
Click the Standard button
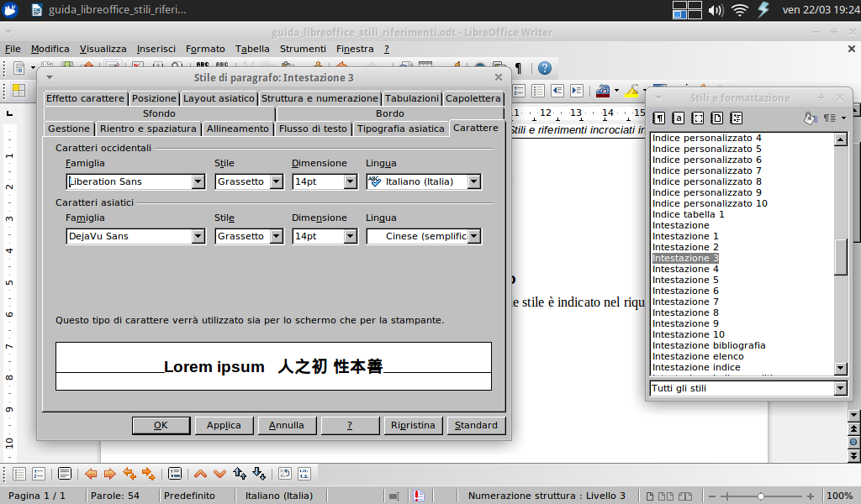pyautogui.click(x=476, y=425)
